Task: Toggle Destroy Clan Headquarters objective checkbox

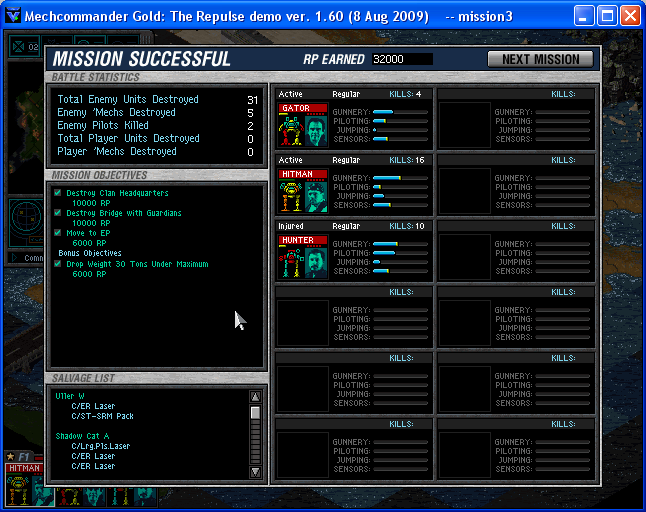Action: 58,192
